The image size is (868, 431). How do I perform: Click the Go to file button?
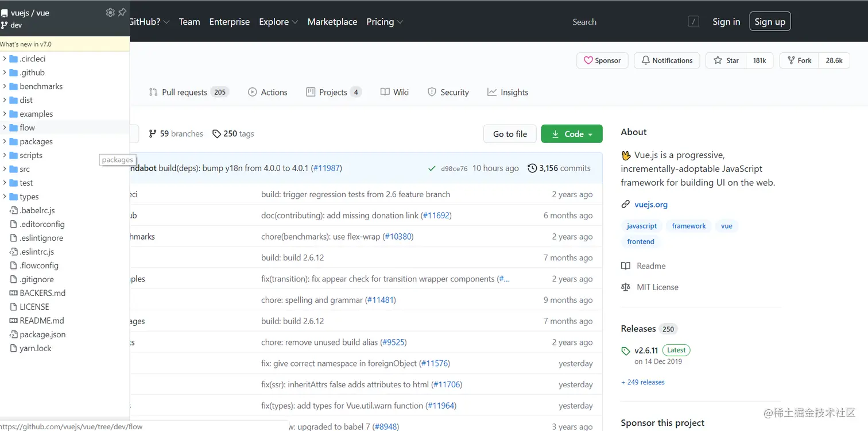(510, 134)
